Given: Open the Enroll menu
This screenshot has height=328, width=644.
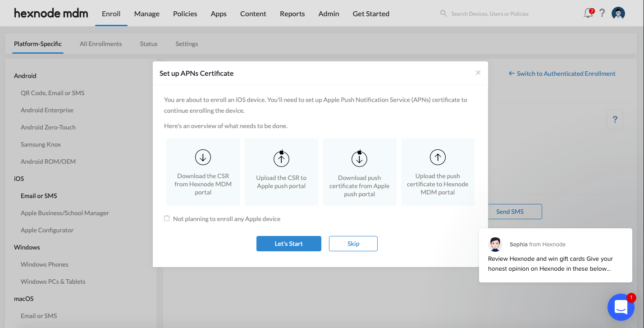Looking at the screenshot, I should tap(111, 14).
